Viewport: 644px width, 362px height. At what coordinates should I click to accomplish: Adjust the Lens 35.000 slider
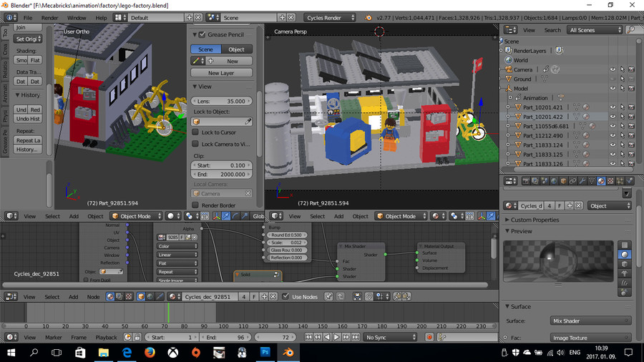pyautogui.click(x=221, y=102)
